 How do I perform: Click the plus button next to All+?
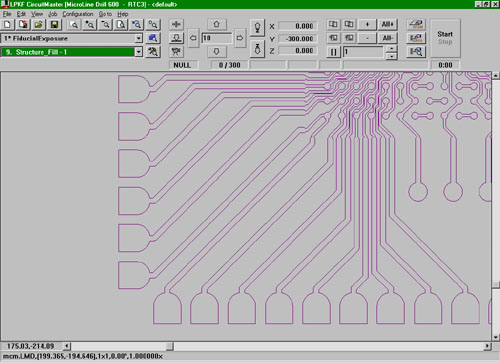(367, 24)
